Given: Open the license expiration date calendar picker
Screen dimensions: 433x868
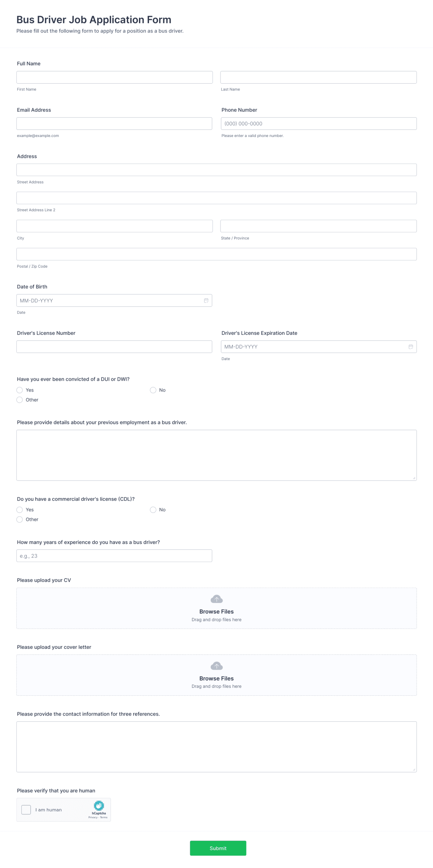Looking at the screenshot, I should coord(411,346).
